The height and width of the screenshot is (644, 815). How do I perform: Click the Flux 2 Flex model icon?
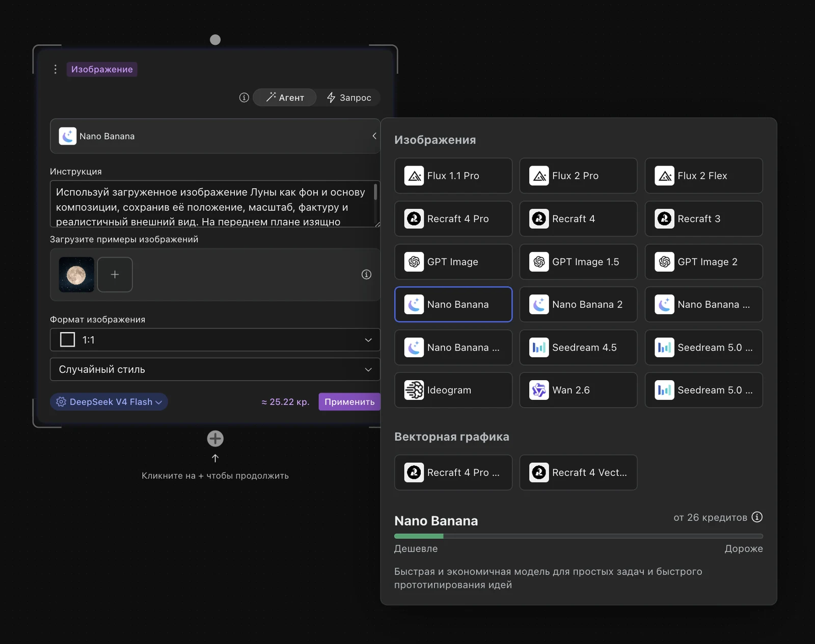click(664, 176)
